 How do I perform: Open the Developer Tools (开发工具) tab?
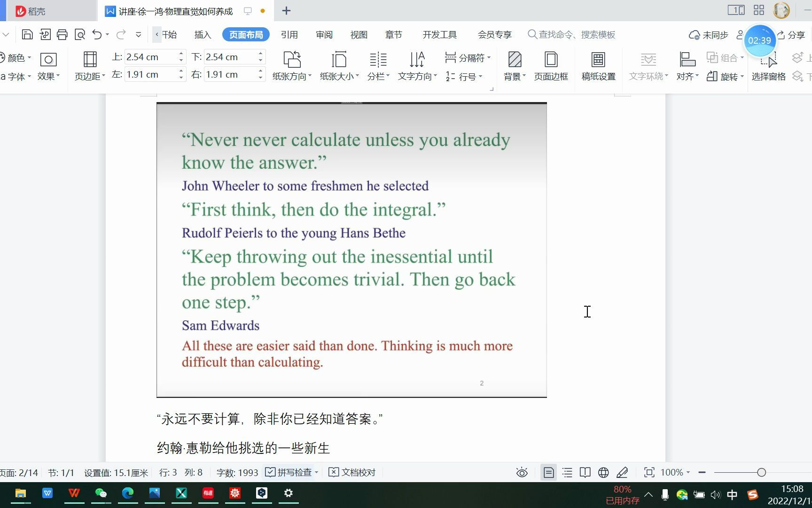pos(440,35)
